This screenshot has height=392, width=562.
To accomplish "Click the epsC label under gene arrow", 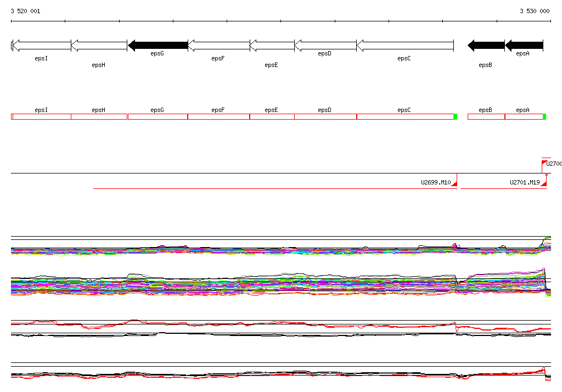I will (404, 58).
